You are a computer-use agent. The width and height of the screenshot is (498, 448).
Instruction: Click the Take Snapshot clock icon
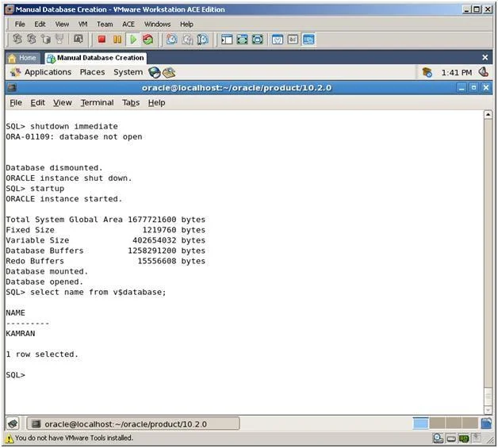click(x=172, y=40)
